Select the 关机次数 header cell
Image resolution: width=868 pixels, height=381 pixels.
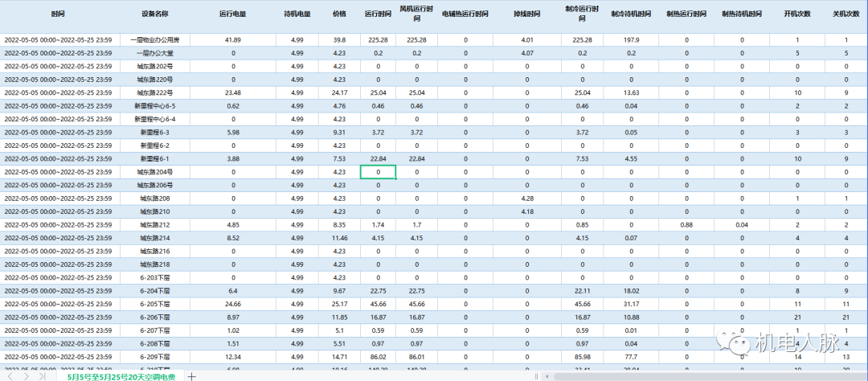coord(846,14)
